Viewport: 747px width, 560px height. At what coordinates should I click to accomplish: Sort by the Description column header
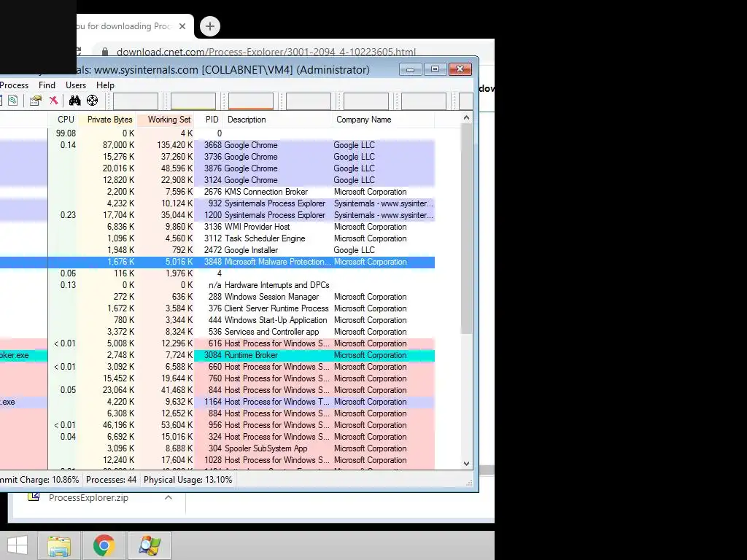coord(277,120)
